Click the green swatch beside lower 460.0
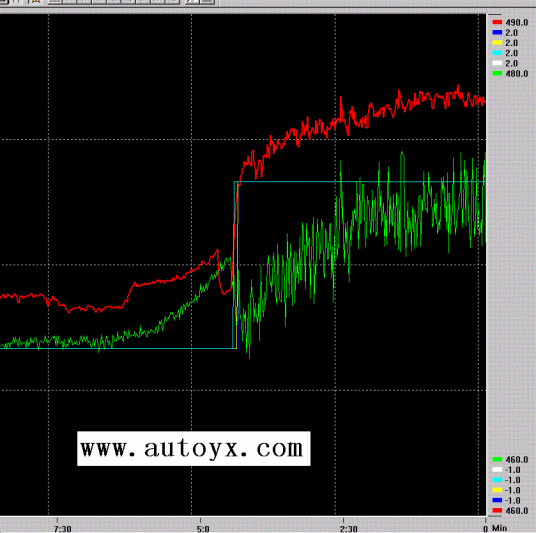The width and height of the screenshot is (536, 533). coord(497,459)
